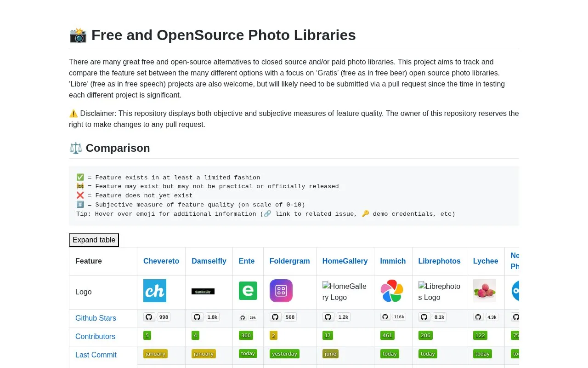Open the Librephotos column header link

pos(440,261)
